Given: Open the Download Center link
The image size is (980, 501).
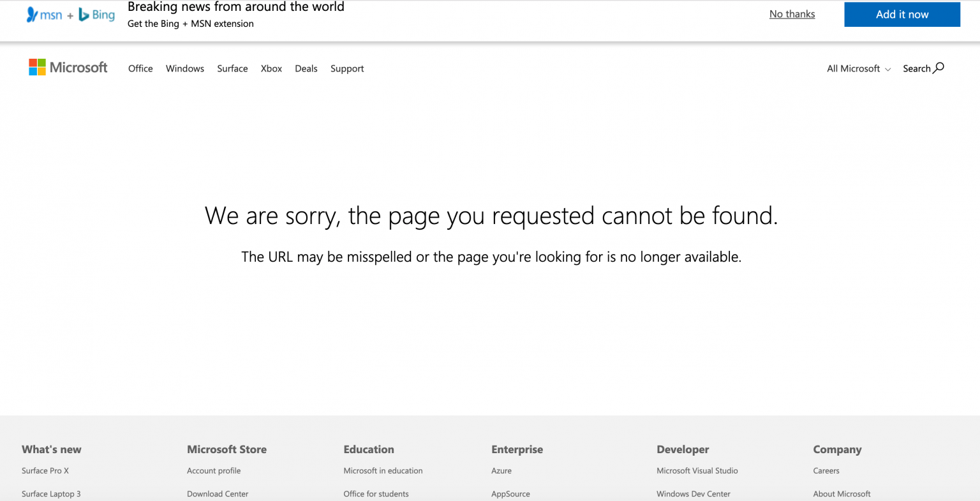Looking at the screenshot, I should (218, 493).
